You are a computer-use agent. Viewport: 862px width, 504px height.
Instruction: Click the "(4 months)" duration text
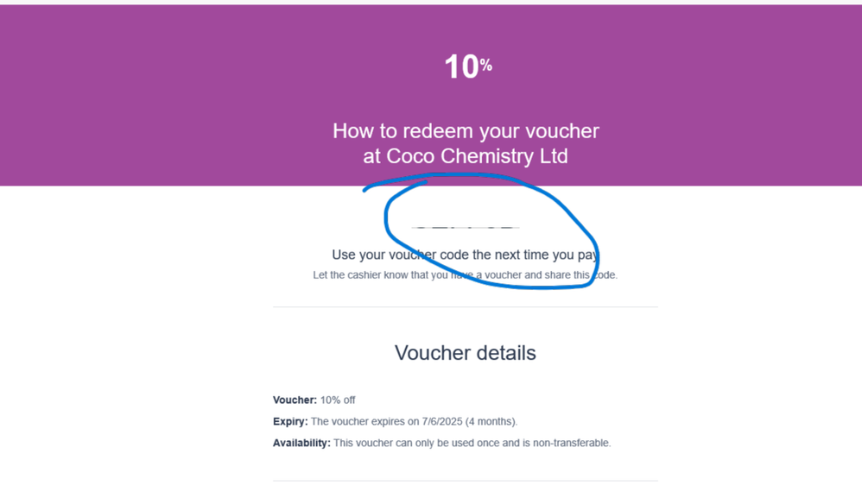pos(491,422)
